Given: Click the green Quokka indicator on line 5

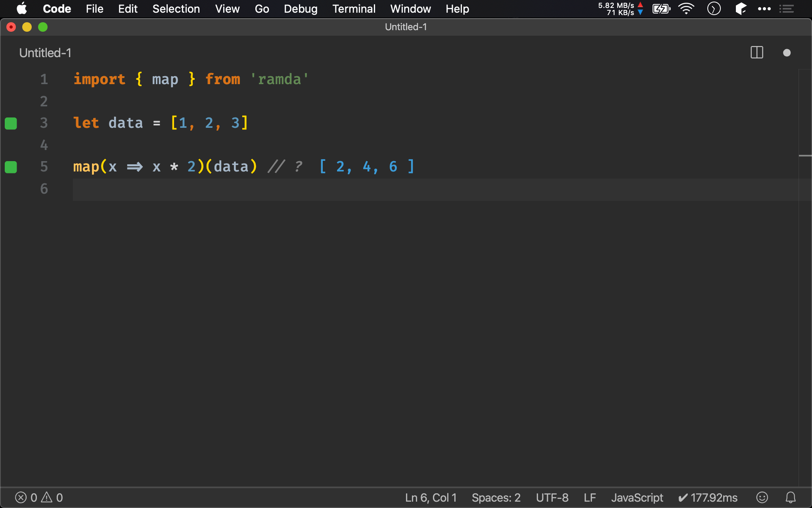Looking at the screenshot, I should pos(11,167).
